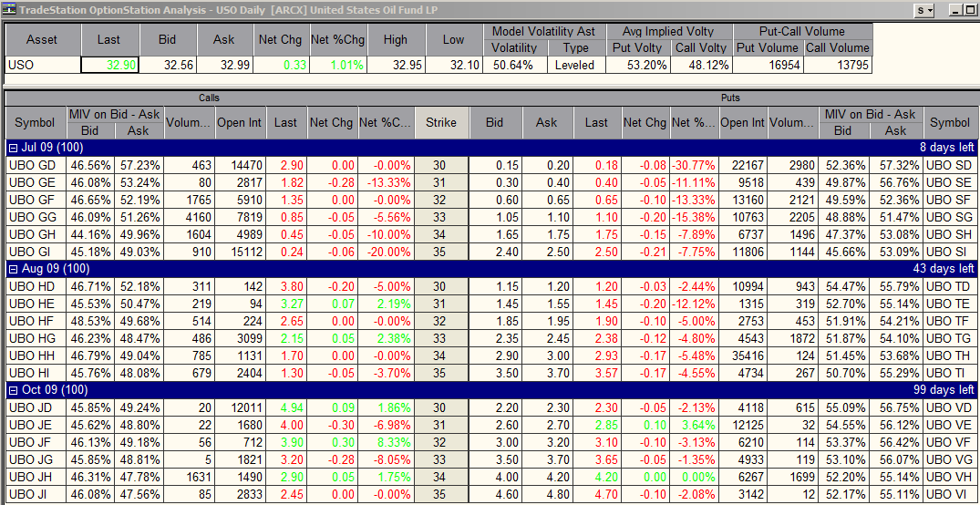Open the 'S' dropdown in title bar
980x505 pixels.
[x=925, y=10]
